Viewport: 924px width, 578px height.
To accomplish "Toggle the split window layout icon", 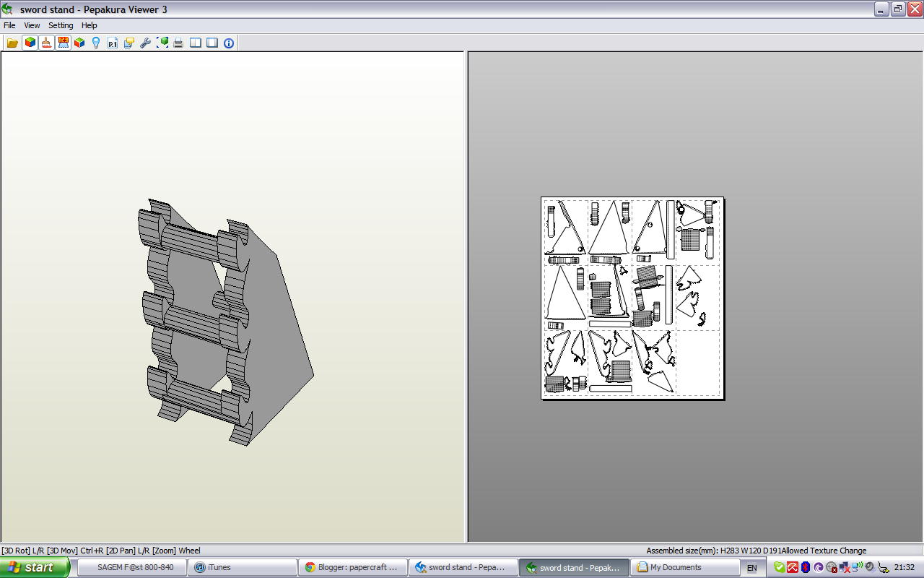I will (195, 43).
